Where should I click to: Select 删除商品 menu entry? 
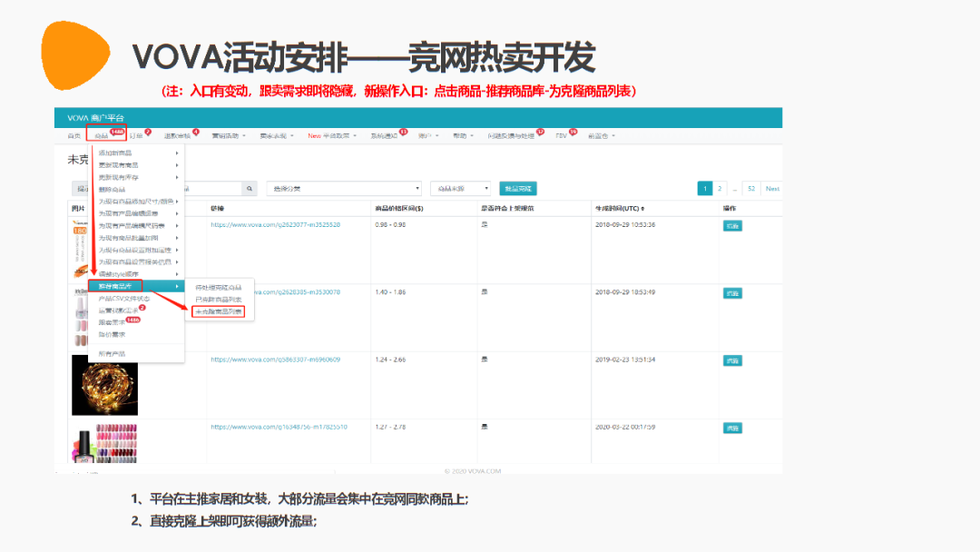click(137, 190)
